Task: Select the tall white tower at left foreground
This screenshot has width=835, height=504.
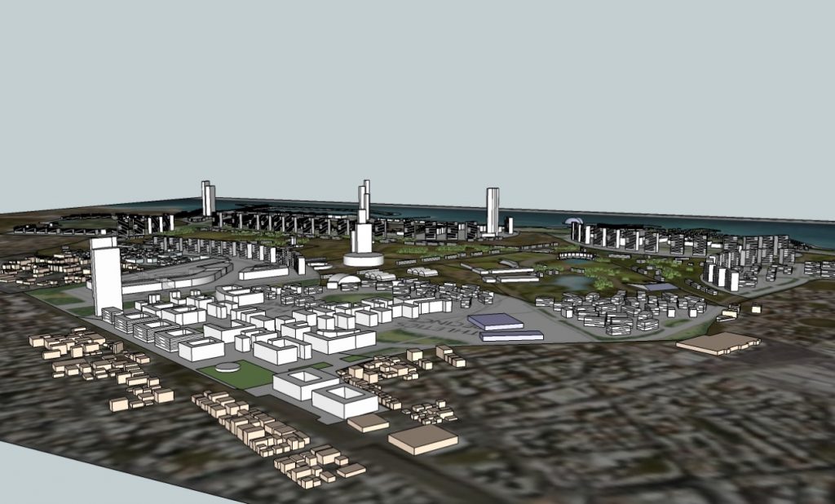Action: [106, 276]
